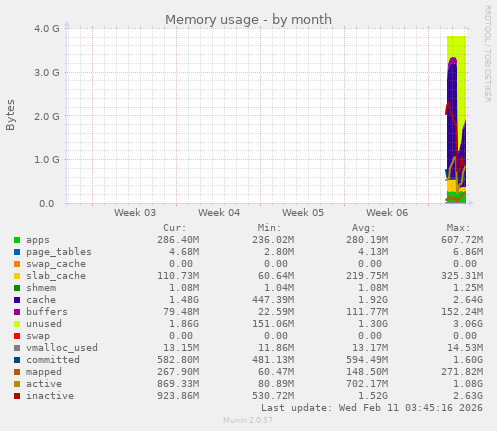The height and width of the screenshot is (431, 497).
Task: Click the active legend label
Action: click(44, 384)
